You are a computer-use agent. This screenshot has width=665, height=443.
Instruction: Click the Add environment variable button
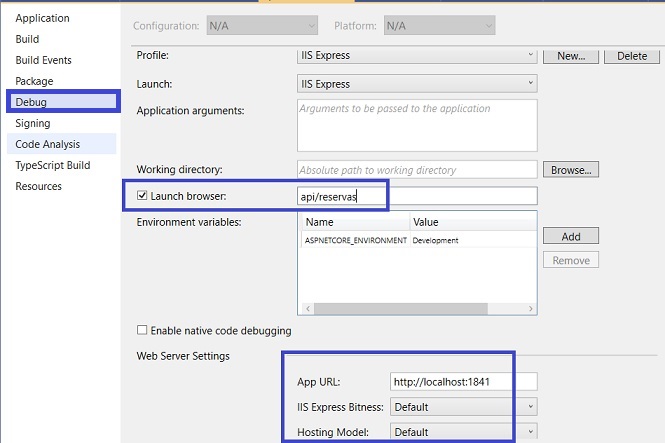pyautogui.click(x=571, y=236)
